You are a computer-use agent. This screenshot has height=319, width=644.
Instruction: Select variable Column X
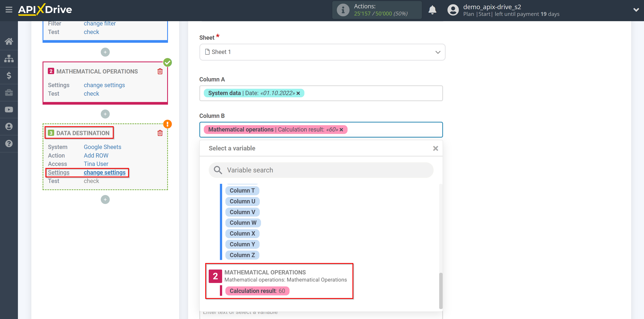tap(242, 233)
